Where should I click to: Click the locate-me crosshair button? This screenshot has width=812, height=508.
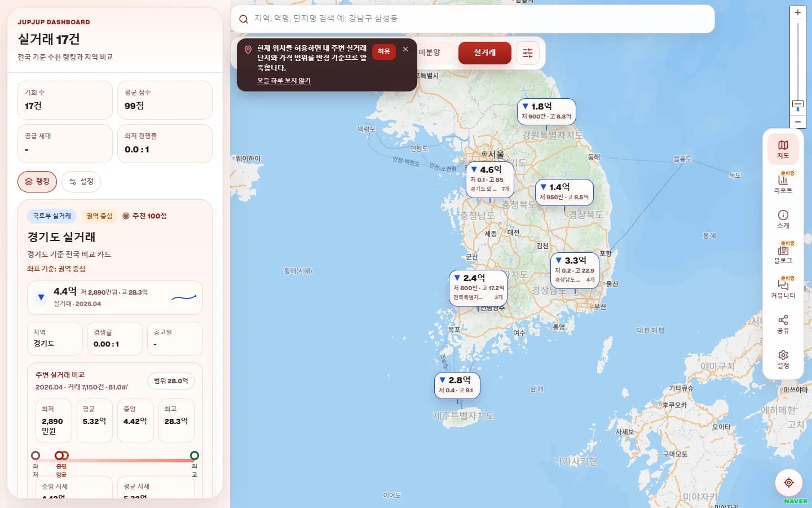(x=789, y=483)
